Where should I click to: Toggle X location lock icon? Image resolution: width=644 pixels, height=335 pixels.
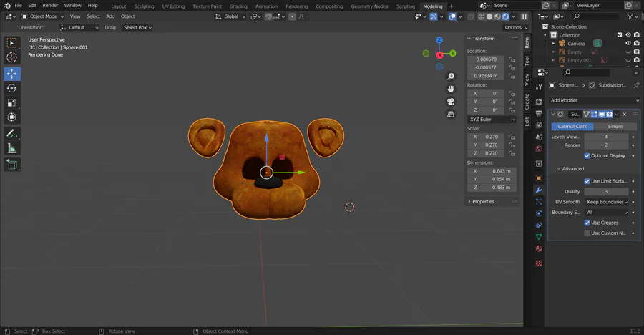click(x=512, y=59)
